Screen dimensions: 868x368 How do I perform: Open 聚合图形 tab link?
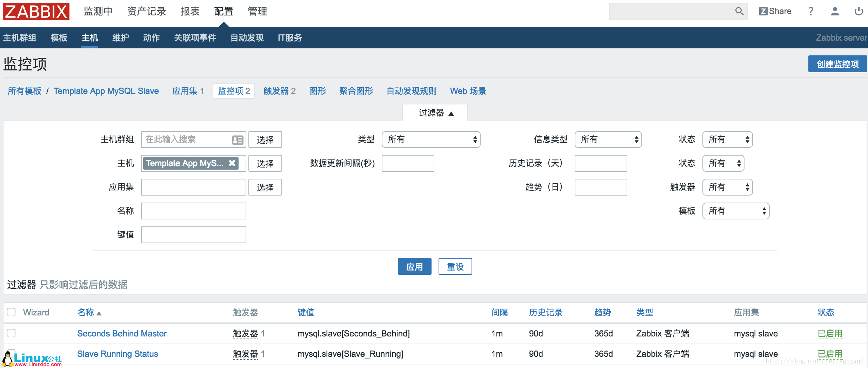356,91
